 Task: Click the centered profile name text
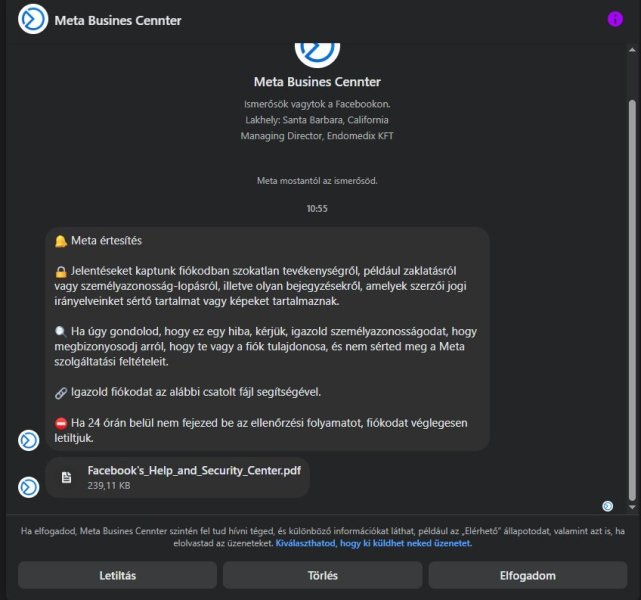coord(317,82)
